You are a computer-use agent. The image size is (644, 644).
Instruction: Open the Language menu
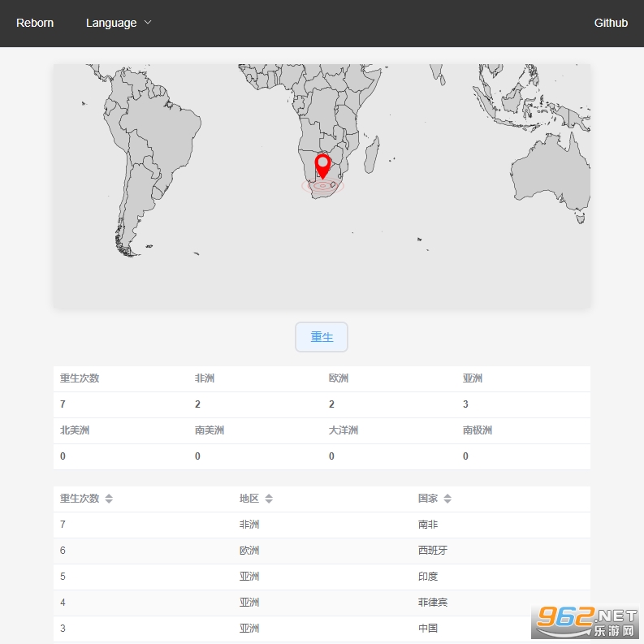(x=111, y=23)
